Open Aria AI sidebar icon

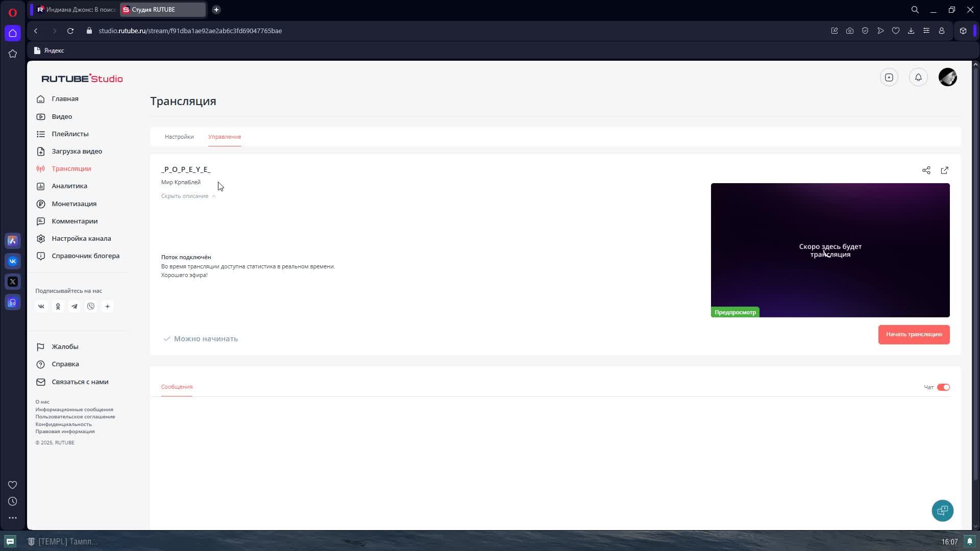(x=13, y=241)
